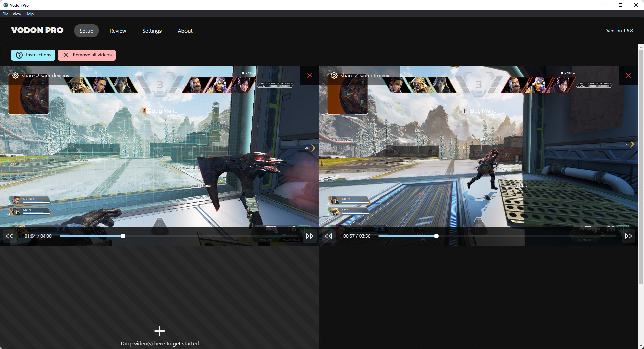Click the vertical scrollbar thumb
Image resolution: width=644 pixels, height=349 pixels.
[641, 167]
